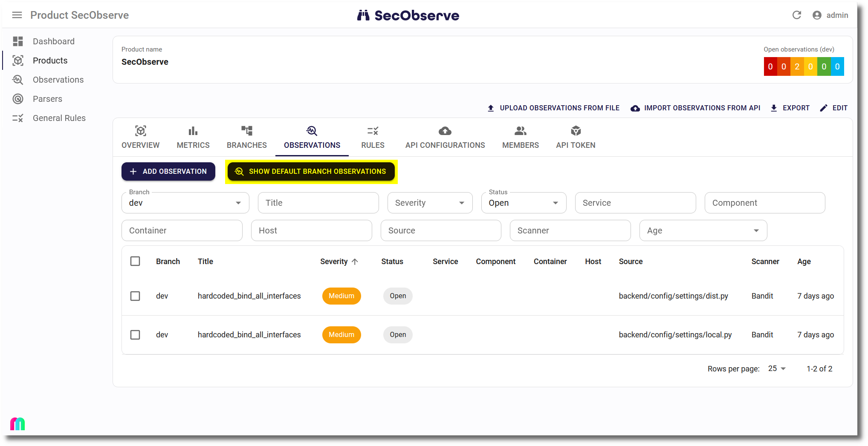This screenshot has height=446, width=868.
Task: Click the Import Observations From API cloud icon
Action: [635, 108]
